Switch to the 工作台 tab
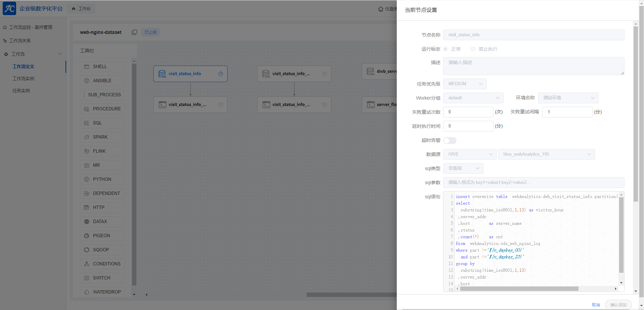 click(81, 9)
